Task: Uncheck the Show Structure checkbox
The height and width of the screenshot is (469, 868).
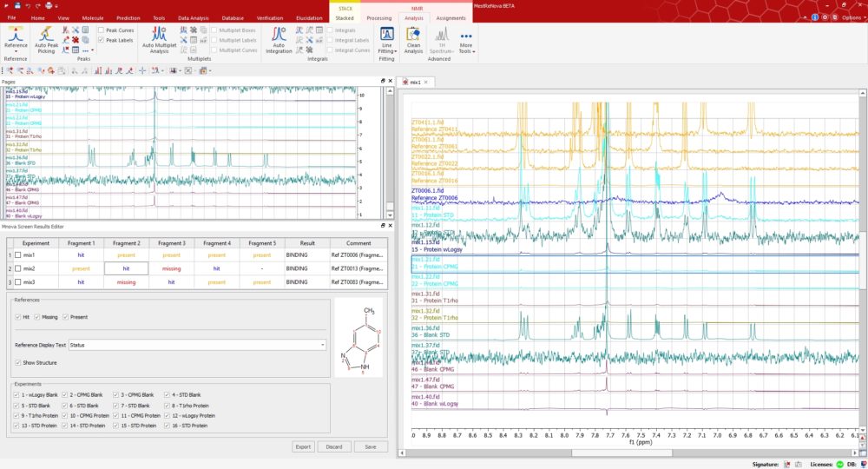Action: pos(18,362)
